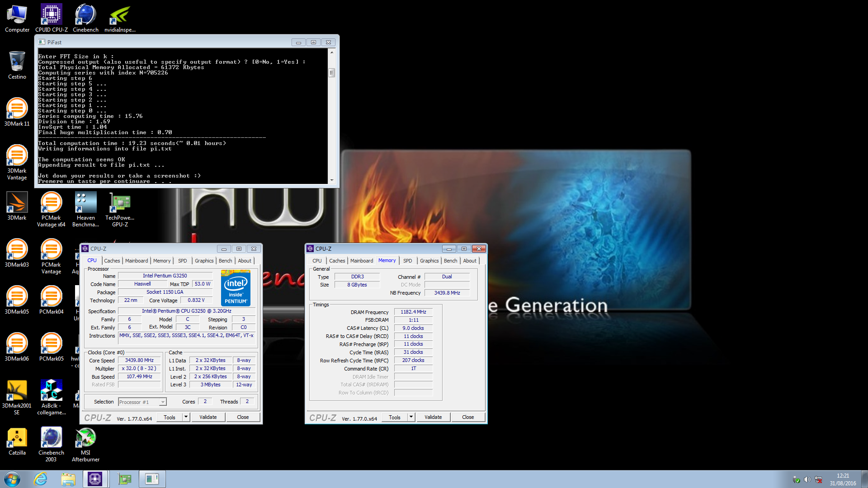Click Validate button in left CPU-Z

pos(208,417)
